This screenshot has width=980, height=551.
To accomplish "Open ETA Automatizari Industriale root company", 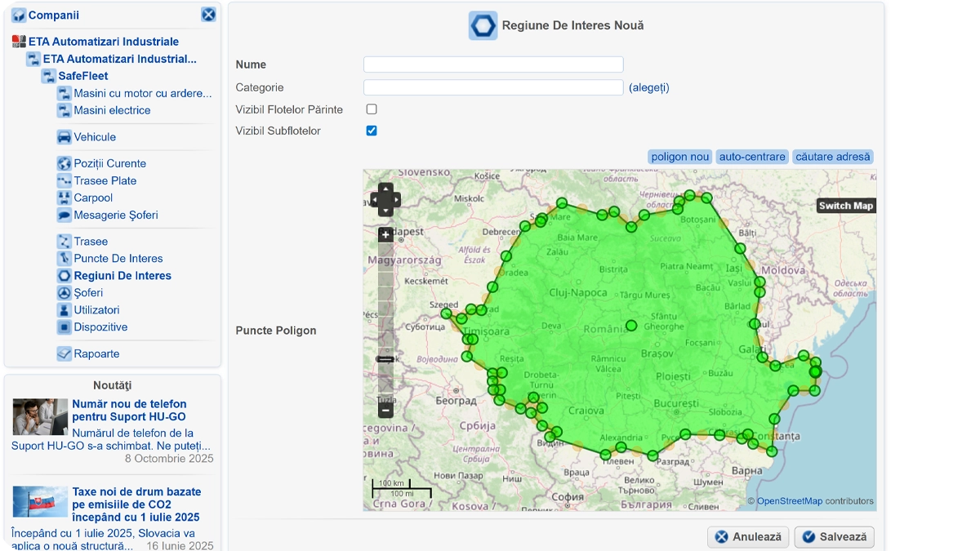I will [x=103, y=42].
